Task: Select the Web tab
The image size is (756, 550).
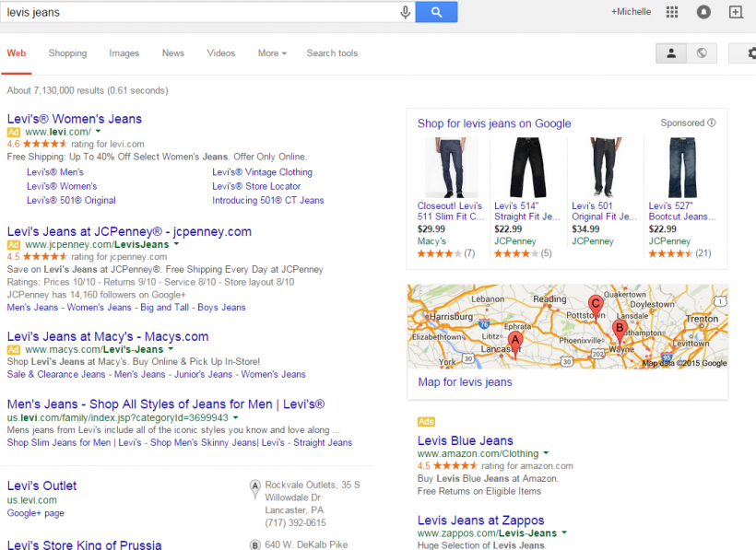Action: point(17,53)
